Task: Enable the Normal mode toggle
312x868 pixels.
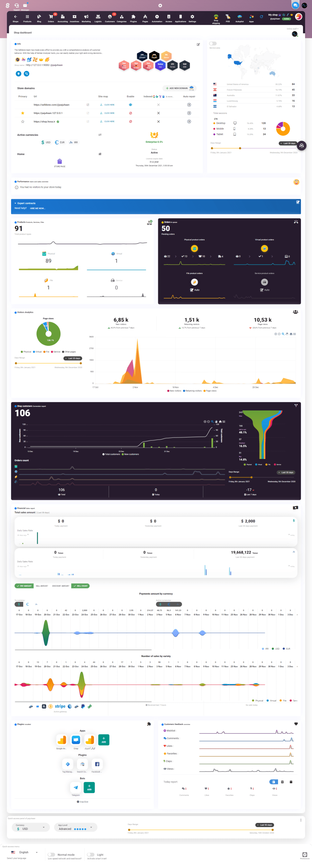Action: pyautogui.click(x=51, y=854)
